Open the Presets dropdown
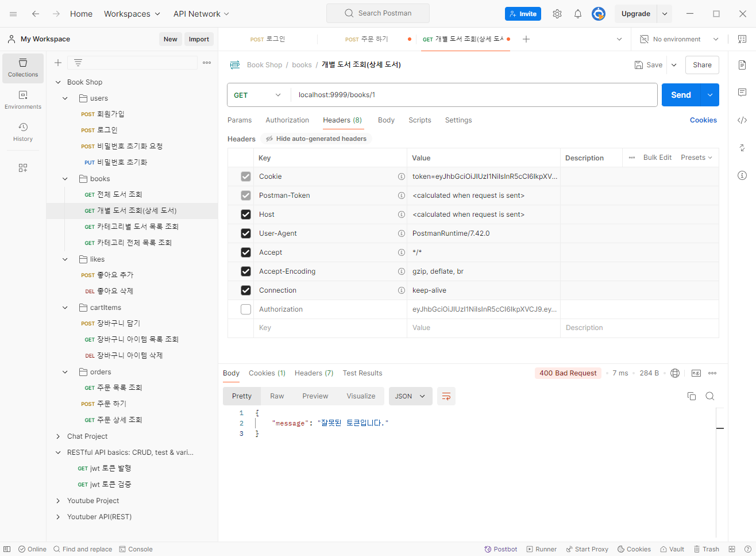Viewport: 756px width, 556px height. coord(696,158)
